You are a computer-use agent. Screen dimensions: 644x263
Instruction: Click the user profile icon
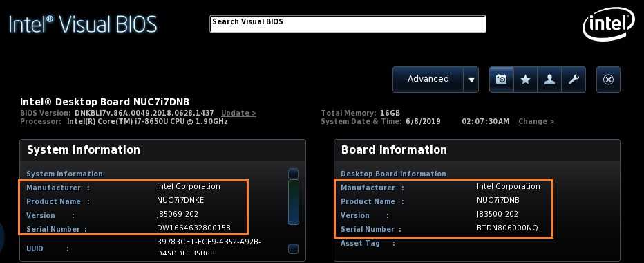click(x=549, y=80)
